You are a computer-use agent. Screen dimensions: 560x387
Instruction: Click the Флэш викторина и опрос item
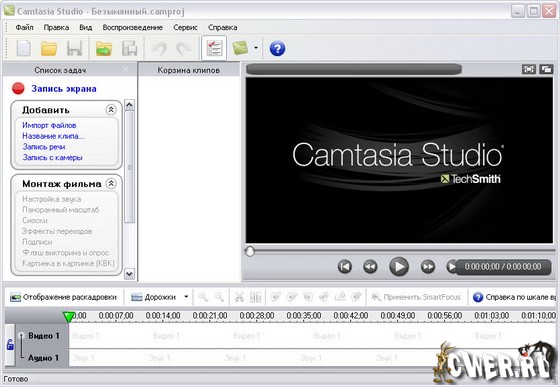pyautogui.click(x=66, y=253)
